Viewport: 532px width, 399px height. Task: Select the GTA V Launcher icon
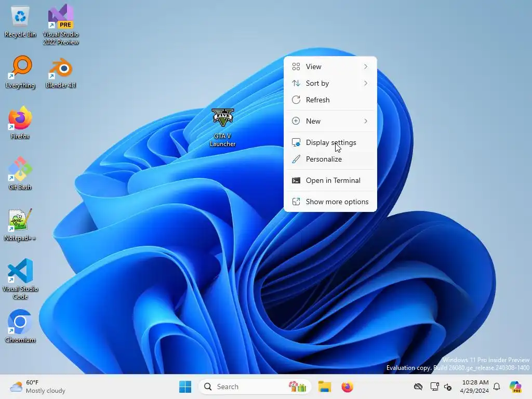point(222,128)
